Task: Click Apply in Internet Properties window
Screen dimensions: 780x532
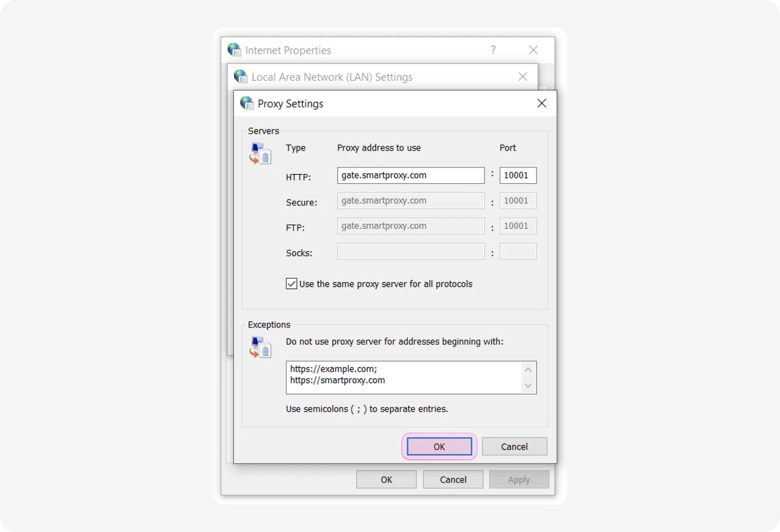Action: pyautogui.click(x=519, y=480)
